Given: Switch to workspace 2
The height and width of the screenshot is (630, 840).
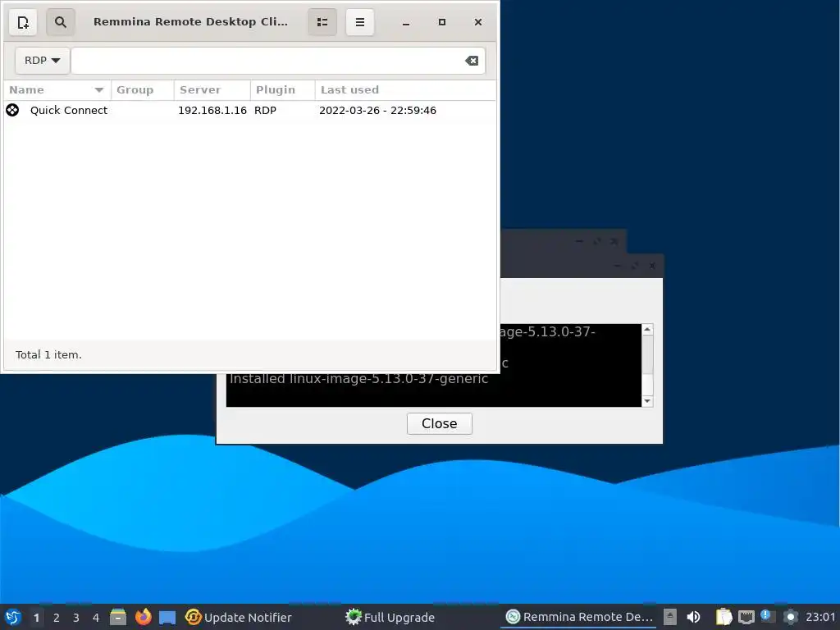Looking at the screenshot, I should point(57,618).
